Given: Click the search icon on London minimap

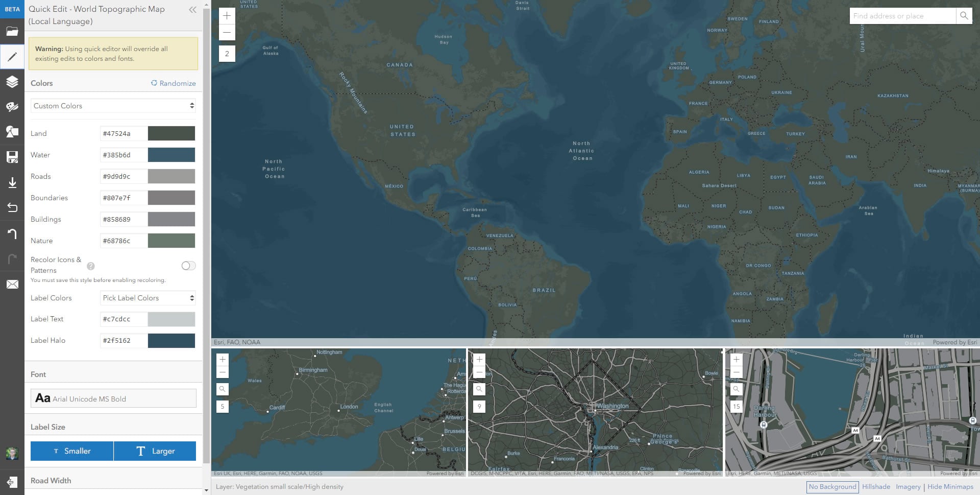Looking at the screenshot, I should click(223, 389).
